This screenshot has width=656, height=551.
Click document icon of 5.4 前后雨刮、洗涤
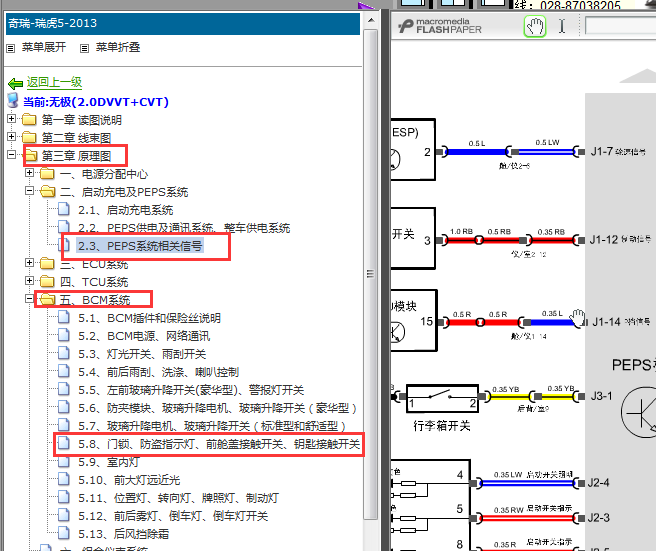(64, 371)
